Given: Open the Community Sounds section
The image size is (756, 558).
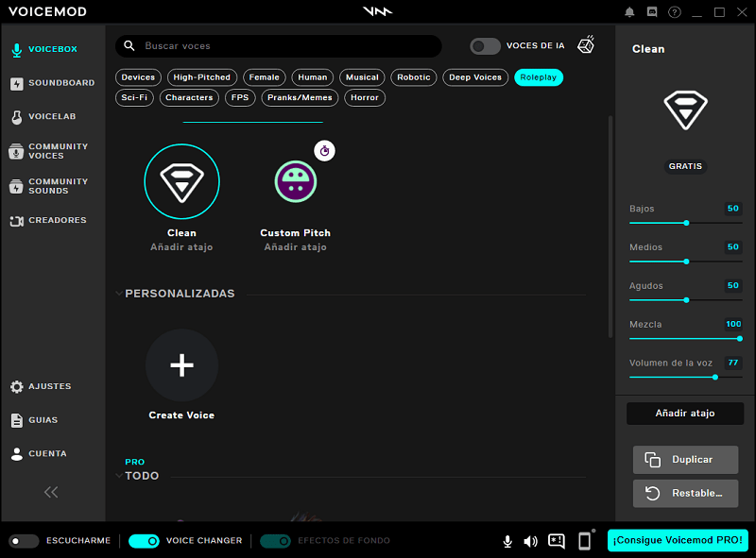Looking at the screenshot, I should [x=49, y=186].
